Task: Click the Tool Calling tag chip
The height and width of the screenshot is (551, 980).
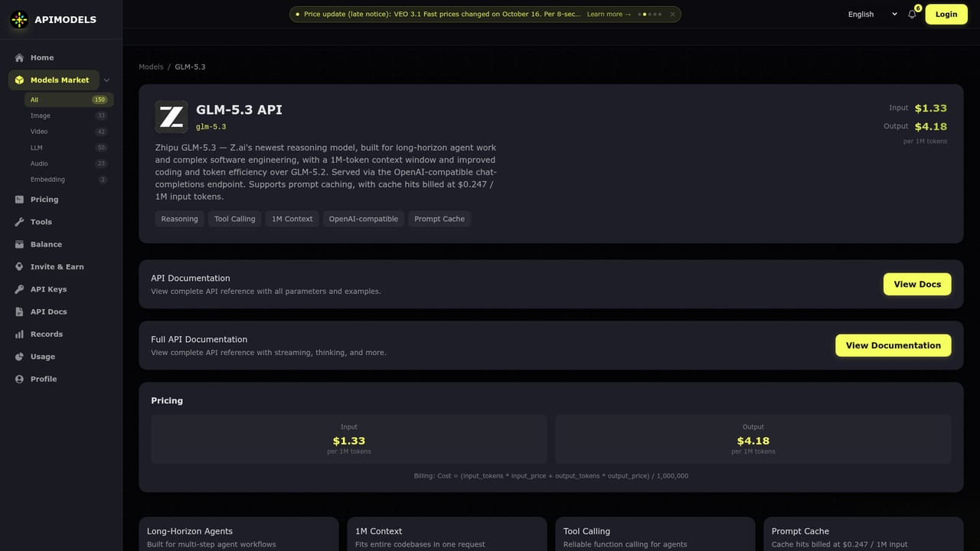Action: click(234, 219)
